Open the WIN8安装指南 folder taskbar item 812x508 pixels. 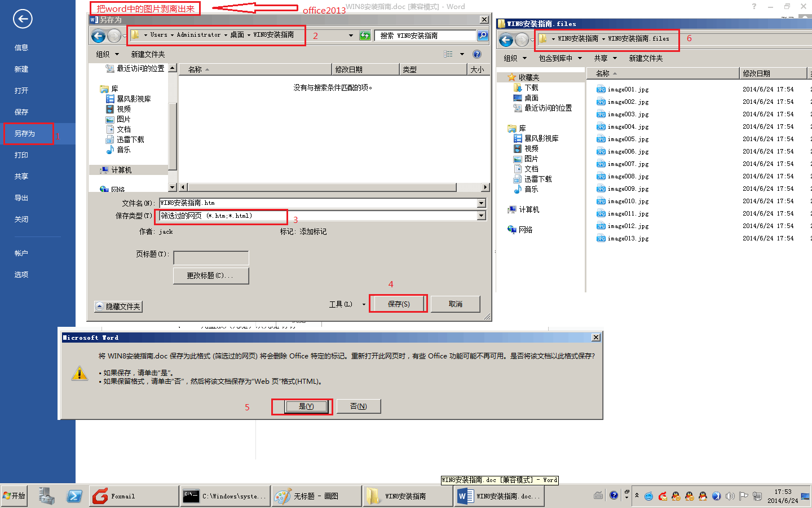pos(408,496)
